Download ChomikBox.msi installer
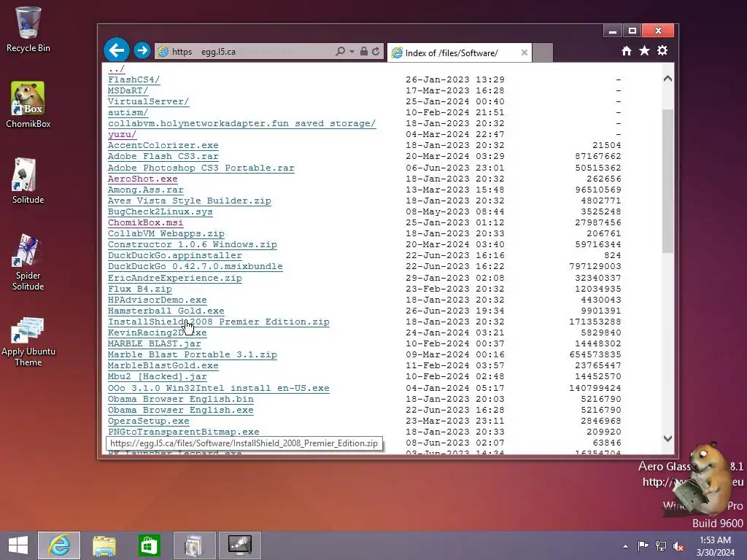 pyautogui.click(x=145, y=223)
